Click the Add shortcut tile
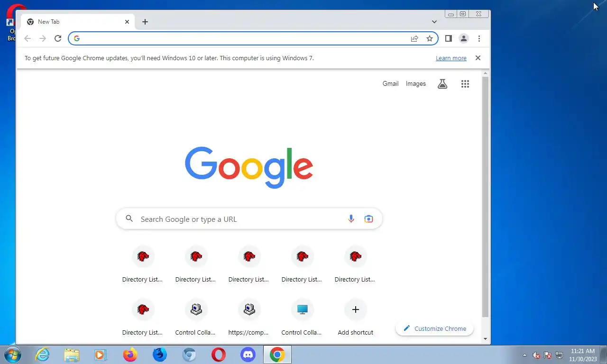This screenshot has height=364, width=607. coord(355,317)
